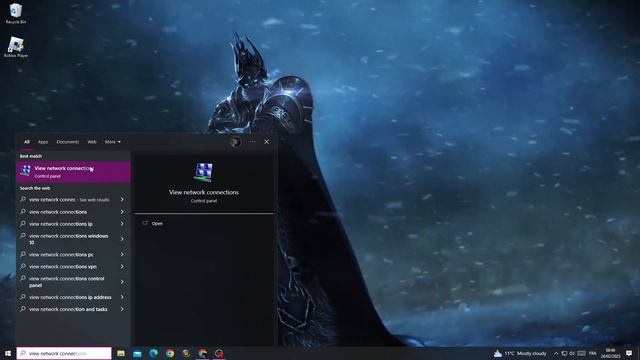Switch to the Apps search tab

43,142
